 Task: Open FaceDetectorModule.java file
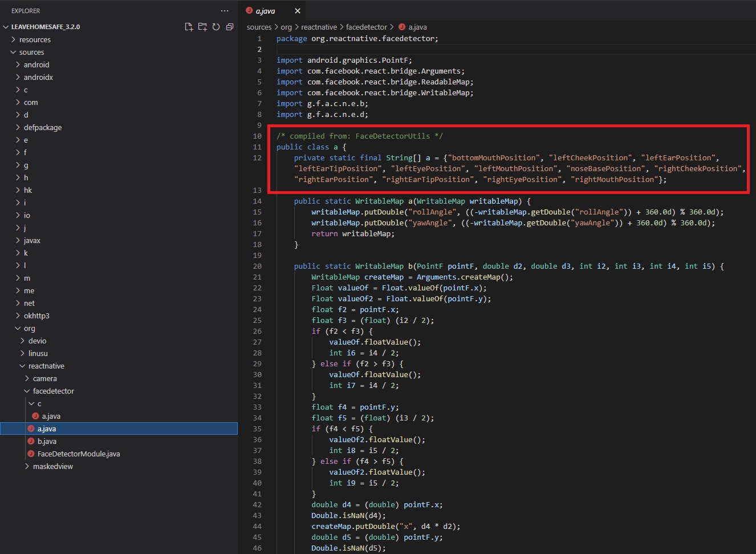click(119, 454)
